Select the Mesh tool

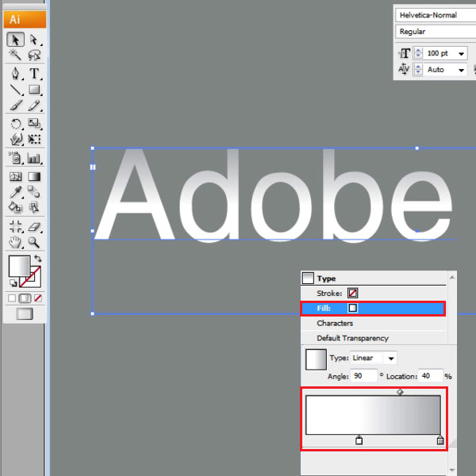click(x=16, y=176)
